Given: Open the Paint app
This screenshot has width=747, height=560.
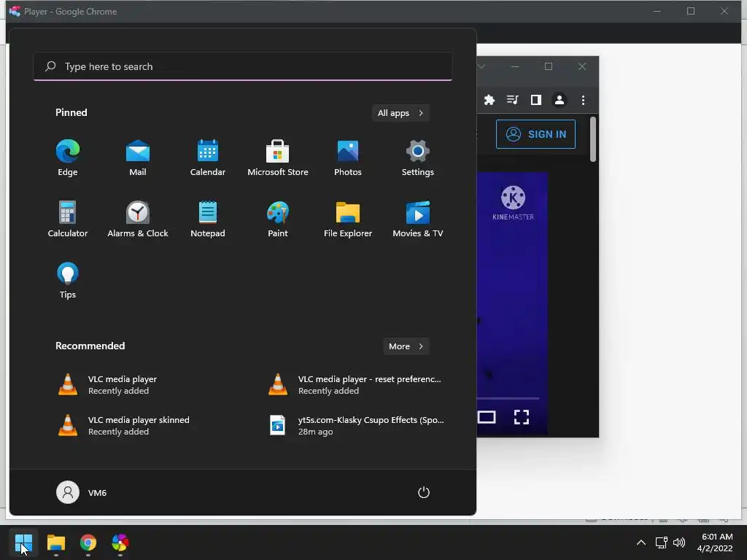Looking at the screenshot, I should (278, 219).
